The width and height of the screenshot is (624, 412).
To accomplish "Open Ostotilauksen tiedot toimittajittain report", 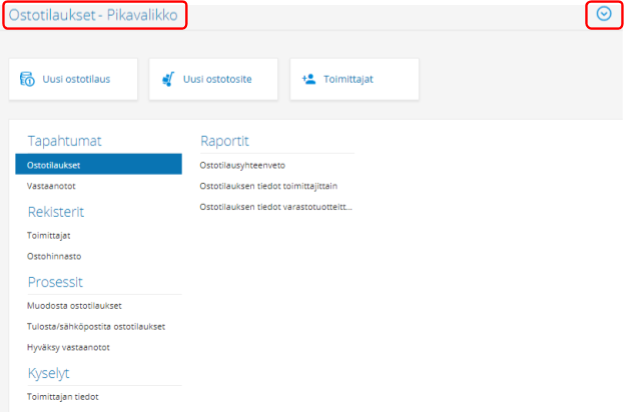I will [269, 186].
